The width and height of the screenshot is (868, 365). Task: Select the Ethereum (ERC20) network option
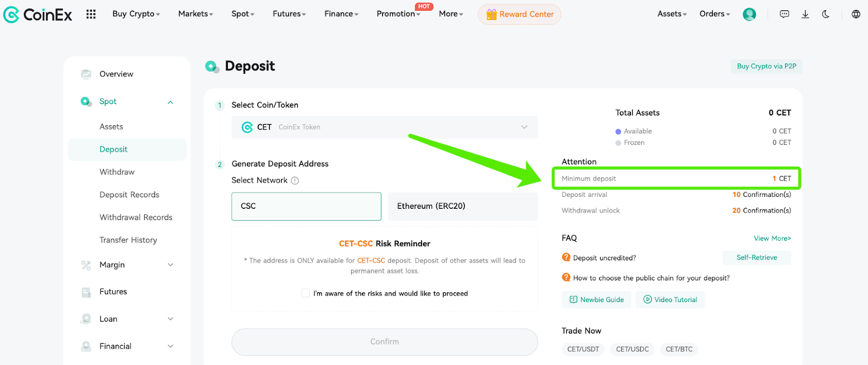pyautogui.click(x=463, y=206)
